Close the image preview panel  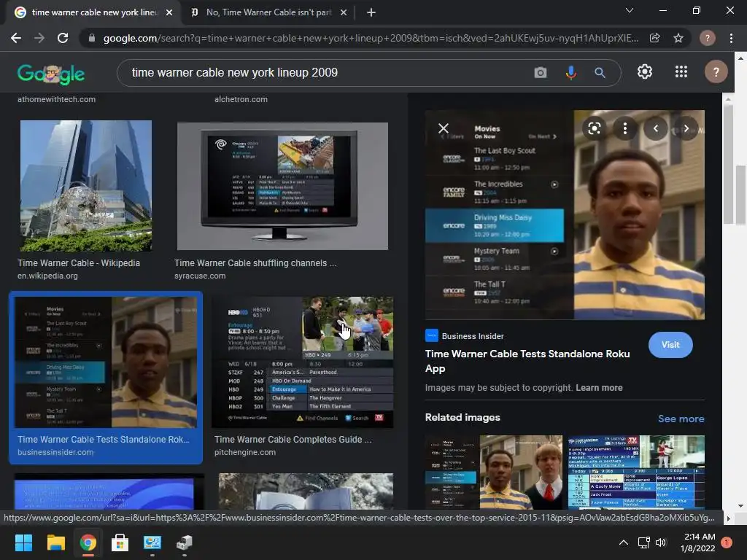pyautogui.click(x=443, y=128)
